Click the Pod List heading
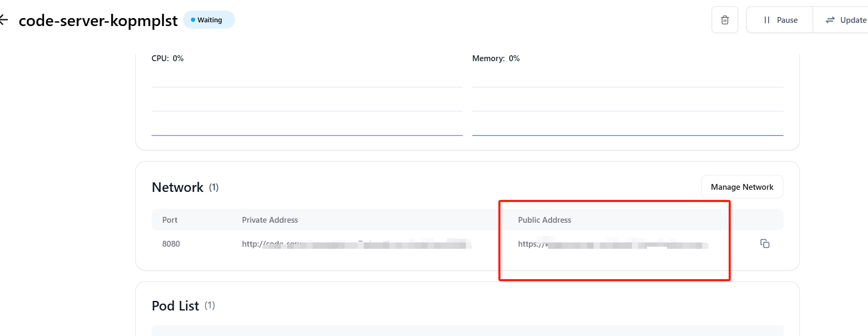 point(176,306)
